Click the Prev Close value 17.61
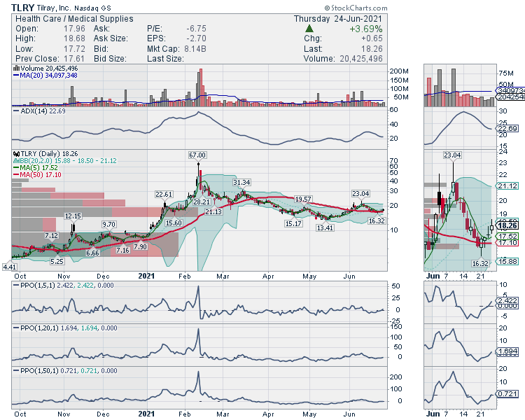This screenshot has height=420, width=525. point(74,59)
